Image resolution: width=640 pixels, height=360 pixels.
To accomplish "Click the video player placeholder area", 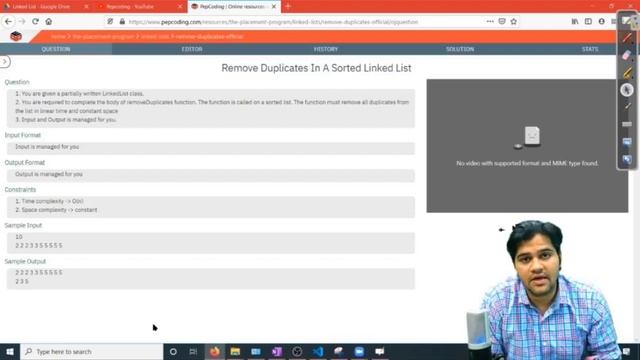I will pos(527,146).
